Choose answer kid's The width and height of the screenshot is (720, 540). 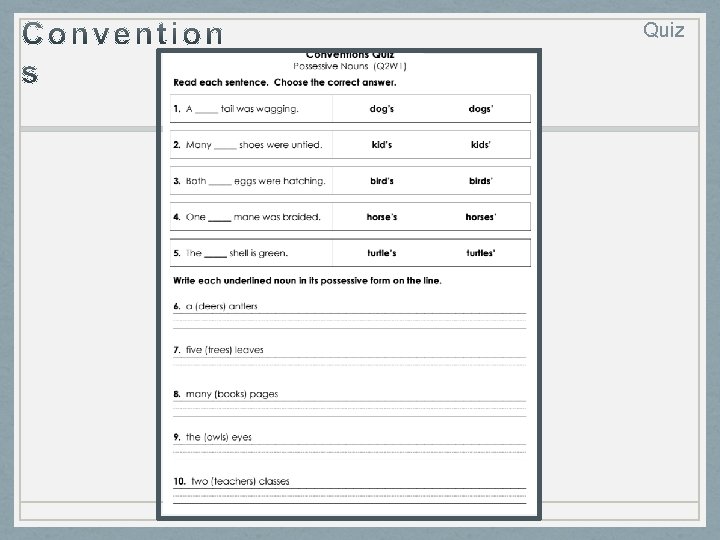(382, 145)
